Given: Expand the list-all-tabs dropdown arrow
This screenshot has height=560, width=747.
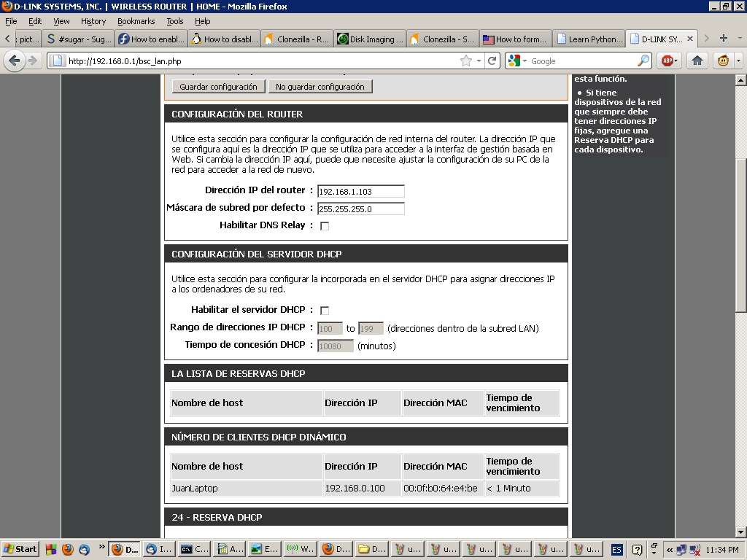Looking at the screenshot, I should pos(739,39).
